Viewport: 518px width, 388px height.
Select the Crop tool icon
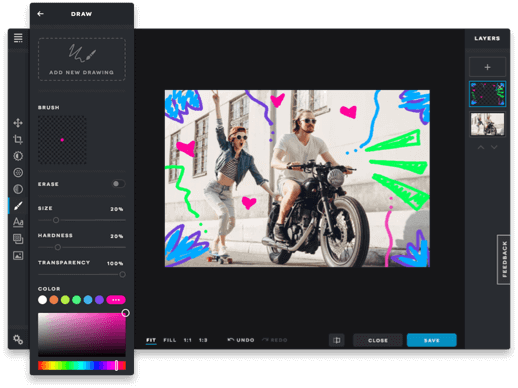click(x=18, y=139)
